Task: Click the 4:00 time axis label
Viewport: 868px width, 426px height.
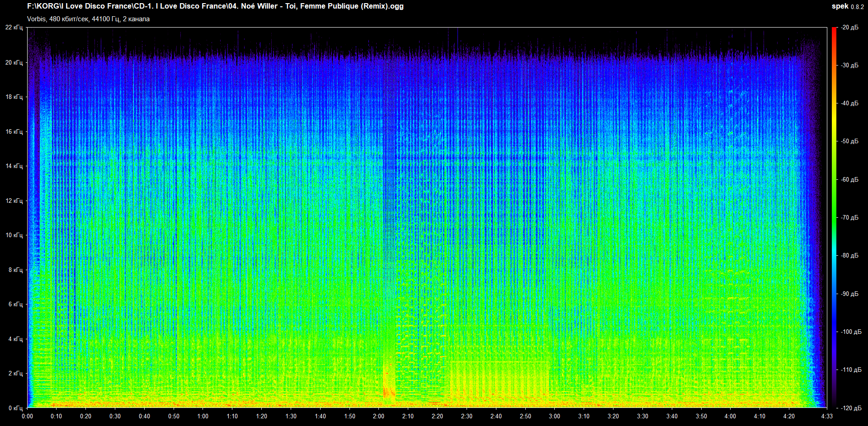Action: click(730, 416)
